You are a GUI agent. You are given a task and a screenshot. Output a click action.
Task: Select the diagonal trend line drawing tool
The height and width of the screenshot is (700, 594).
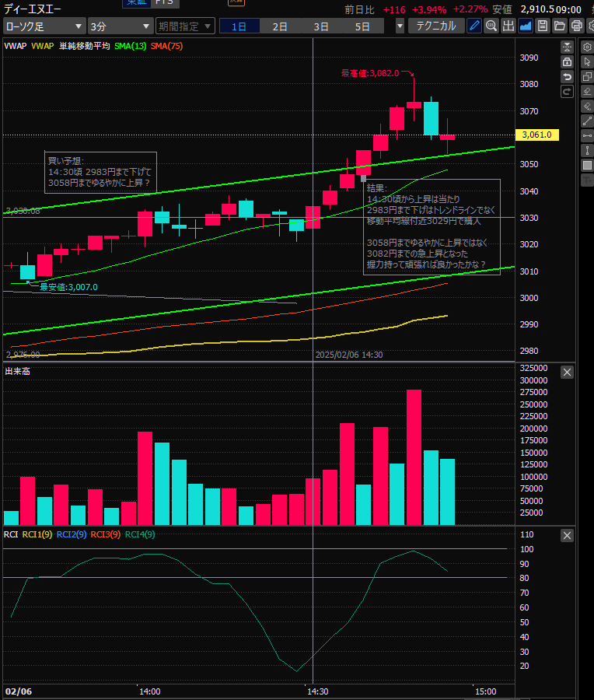587,121
